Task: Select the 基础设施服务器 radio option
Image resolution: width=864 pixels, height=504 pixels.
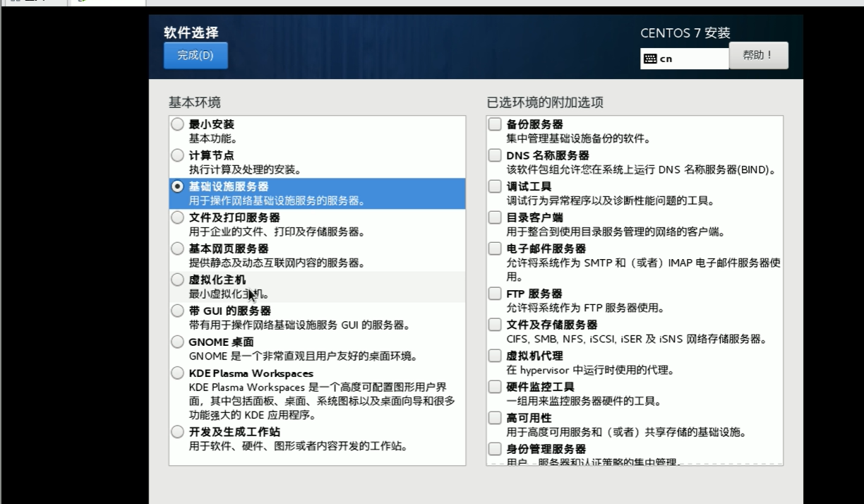Action: [177, 186]
